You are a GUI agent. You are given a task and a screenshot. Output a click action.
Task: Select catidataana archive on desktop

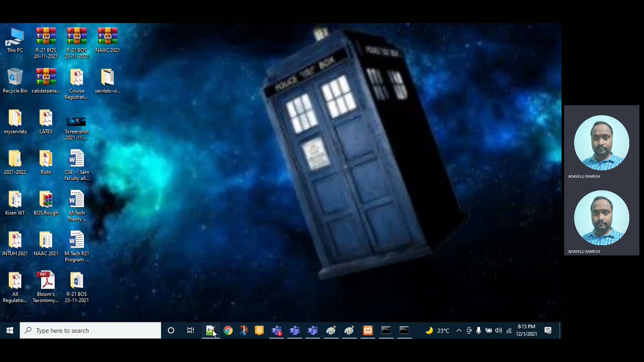pos(46,81)
